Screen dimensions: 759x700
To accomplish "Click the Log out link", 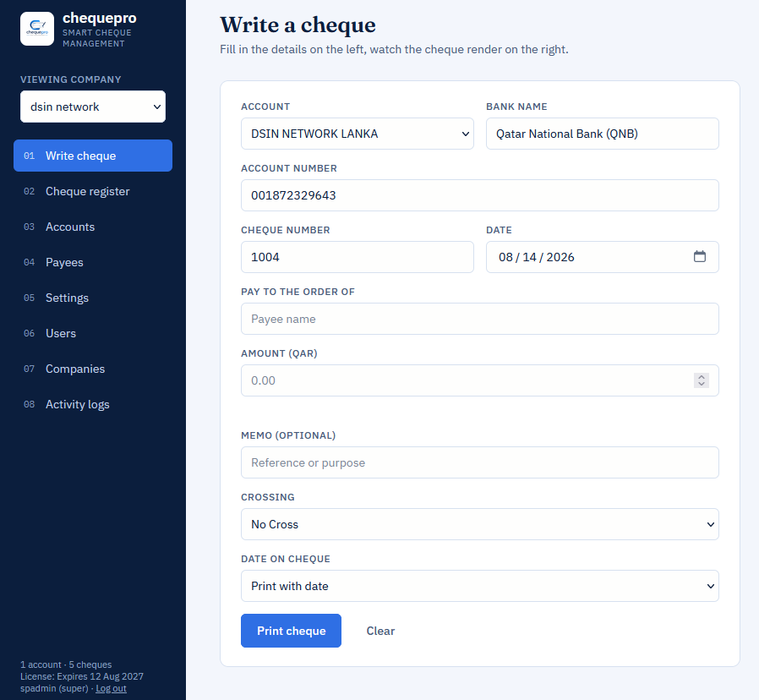I will pos(111,688).
